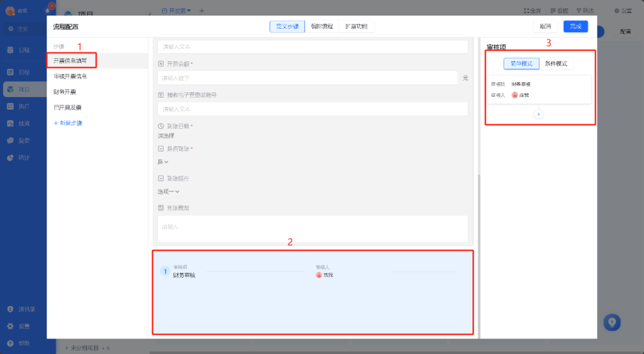Click the 到账截图 input area
This screenshot has height=354, width=644.
click(312, 229)
